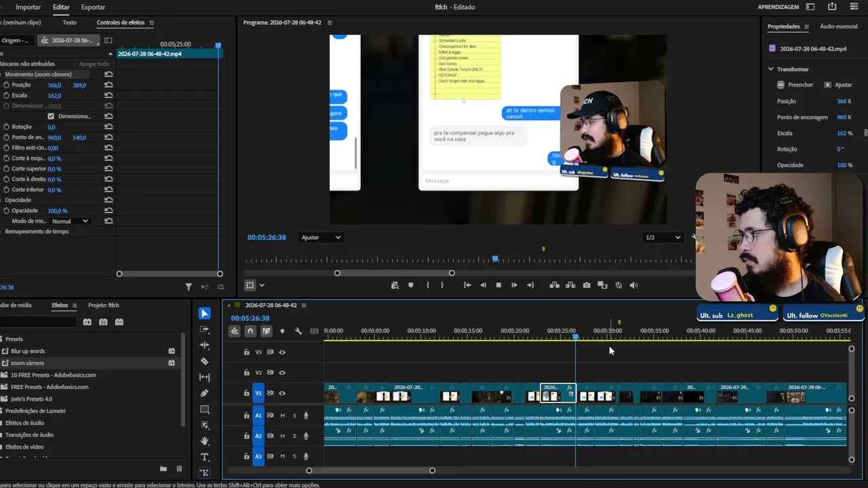
Task: Reset the Posição parameter
Action: pyautogui.click(x=108, y=85)
